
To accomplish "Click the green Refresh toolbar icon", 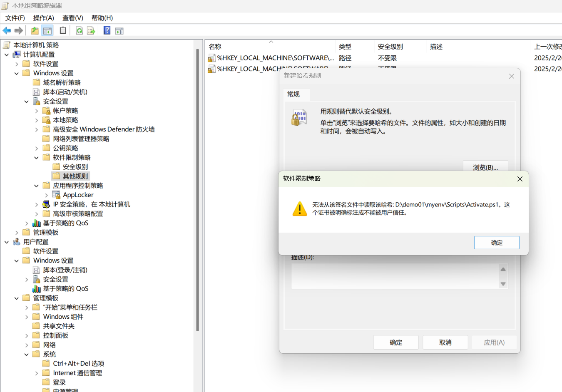I will 79,30.
